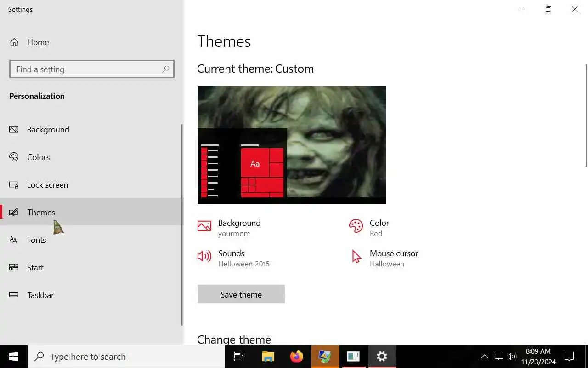Open Background personalization settings
The height and width of the screenshot is (368, 588).
coord(91,130)
